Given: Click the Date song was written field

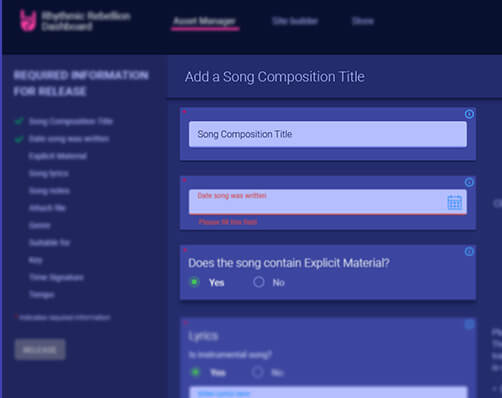Looking at the screenshot, I should (327, 202).
